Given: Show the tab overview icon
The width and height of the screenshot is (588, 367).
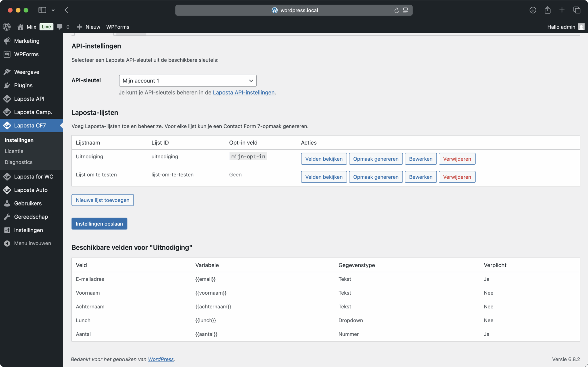Looking at the screenshot, I should tap(577, 10).
